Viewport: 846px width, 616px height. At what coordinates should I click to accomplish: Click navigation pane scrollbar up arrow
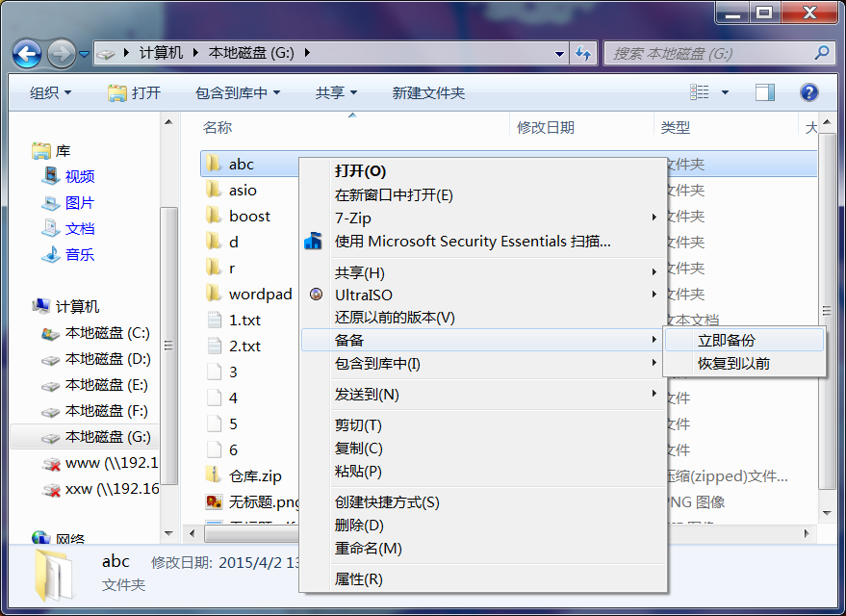pyautogui.click(x=168, y=122)
